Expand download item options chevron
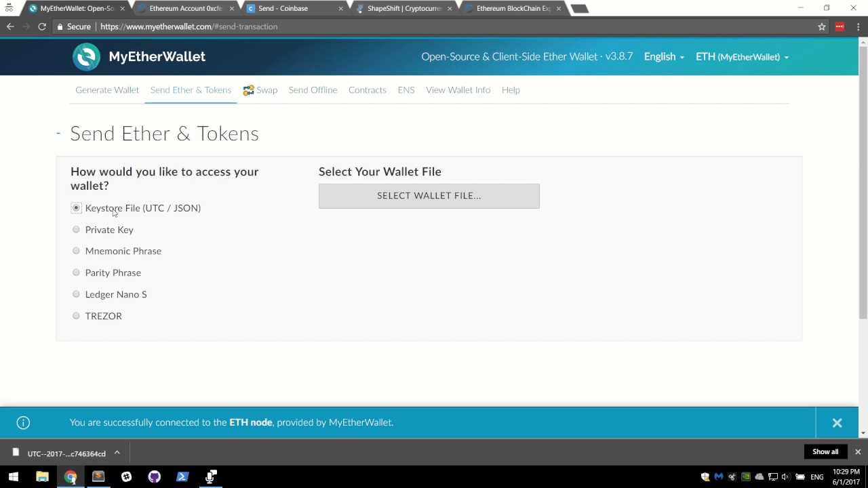This screenshot has width=868, height=488. click(117, 453)
